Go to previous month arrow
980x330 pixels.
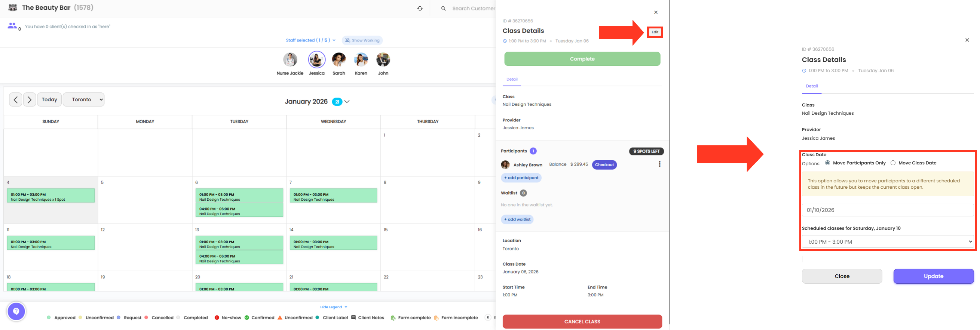(x=16, y=100)
